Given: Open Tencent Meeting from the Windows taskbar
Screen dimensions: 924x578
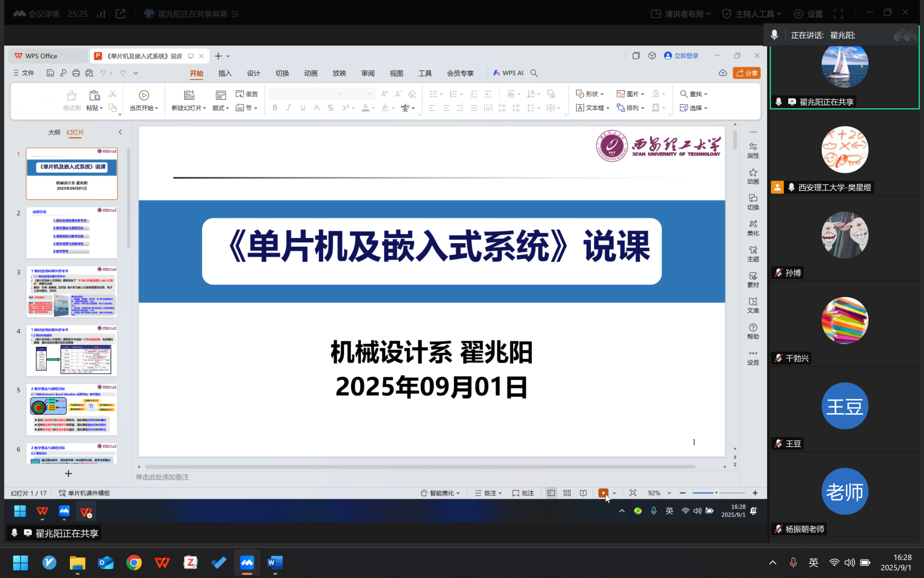Looking at the screenshot, I should click(x=247, y=563).
